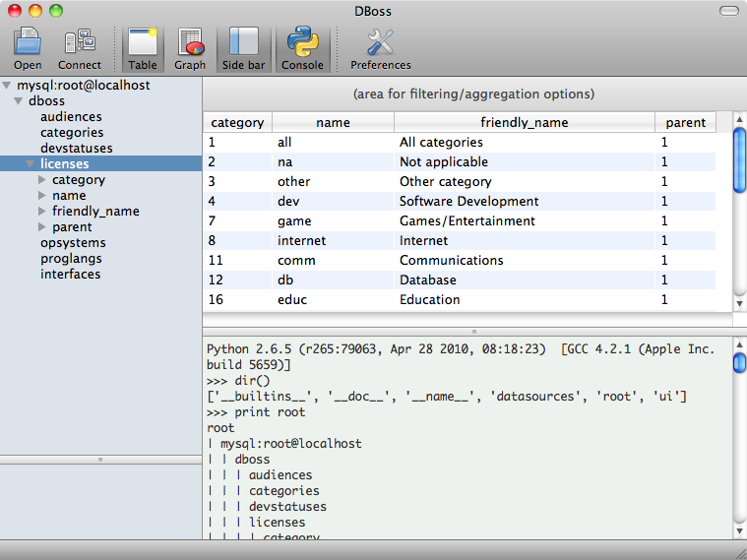Click the 'comm' name cell
The height and width of the screenshot is (560, 747).
tap(333, 260)
